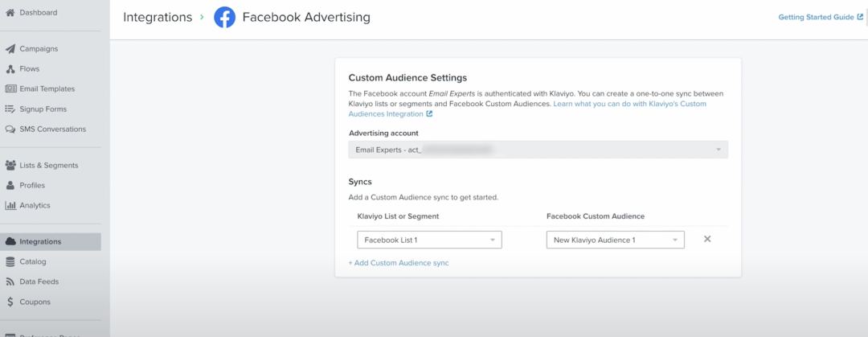The image size is (868, 337).
Task: Select Data Feeds in sidebar
Action: [39, 282]
